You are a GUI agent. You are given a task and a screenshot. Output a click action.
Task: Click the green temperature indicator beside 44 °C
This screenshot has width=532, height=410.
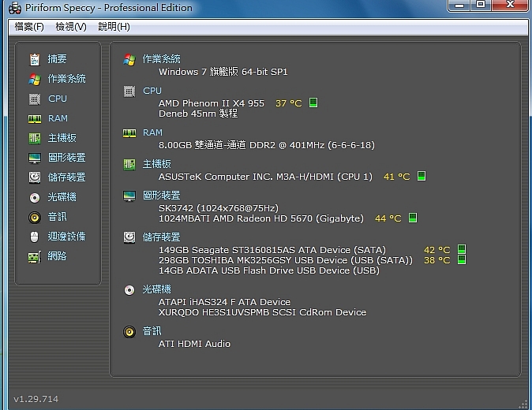pyautogui.click(x=413, y=218)
